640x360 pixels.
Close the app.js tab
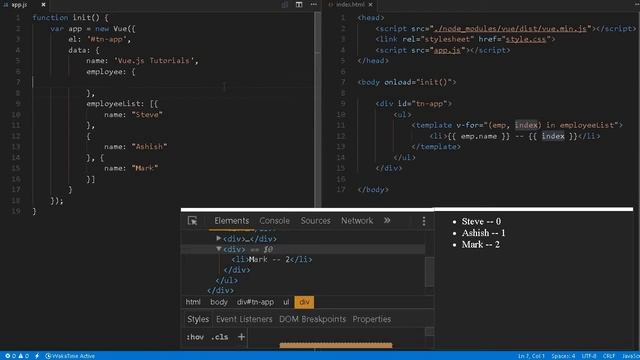[x=43, y=4]
